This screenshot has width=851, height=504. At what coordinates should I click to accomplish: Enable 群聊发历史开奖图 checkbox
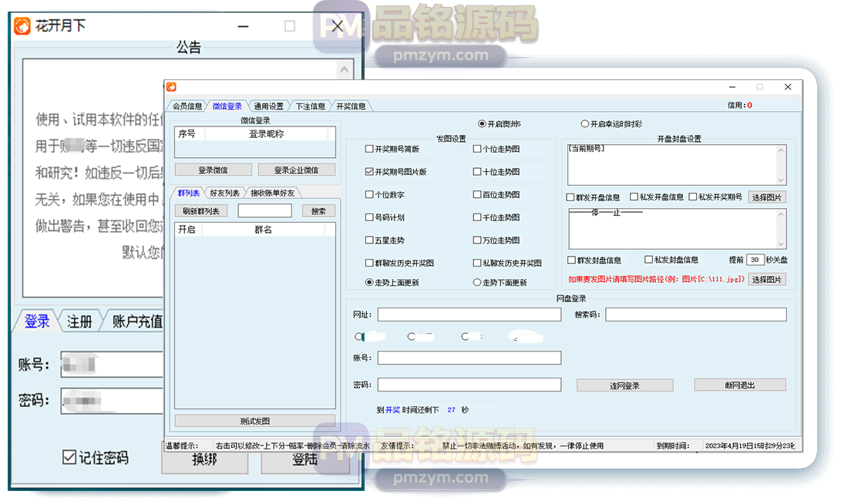click(x=369, y=263)
